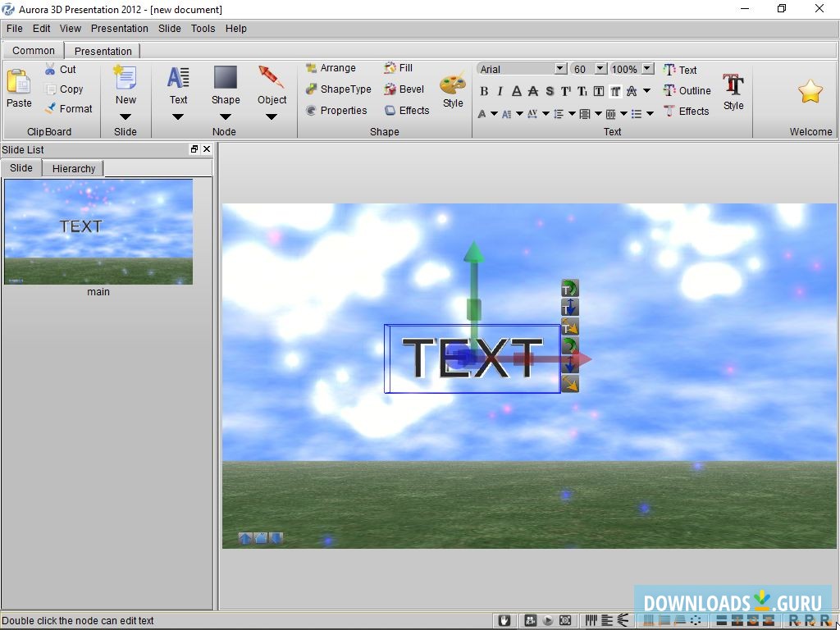The height and width of the screenshot is (630, 840).
Task: Enable strikethrough text formatting
Action: [532, 91]
